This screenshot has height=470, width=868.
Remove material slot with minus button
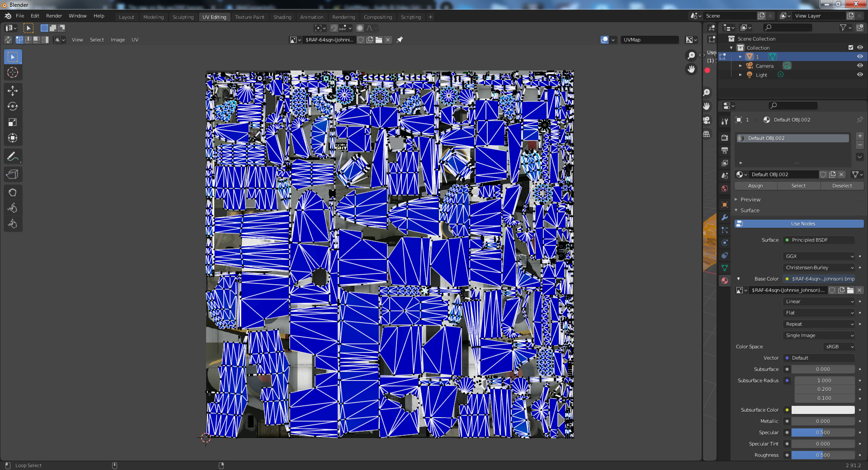pyautogui.click(x=860, y=146)
